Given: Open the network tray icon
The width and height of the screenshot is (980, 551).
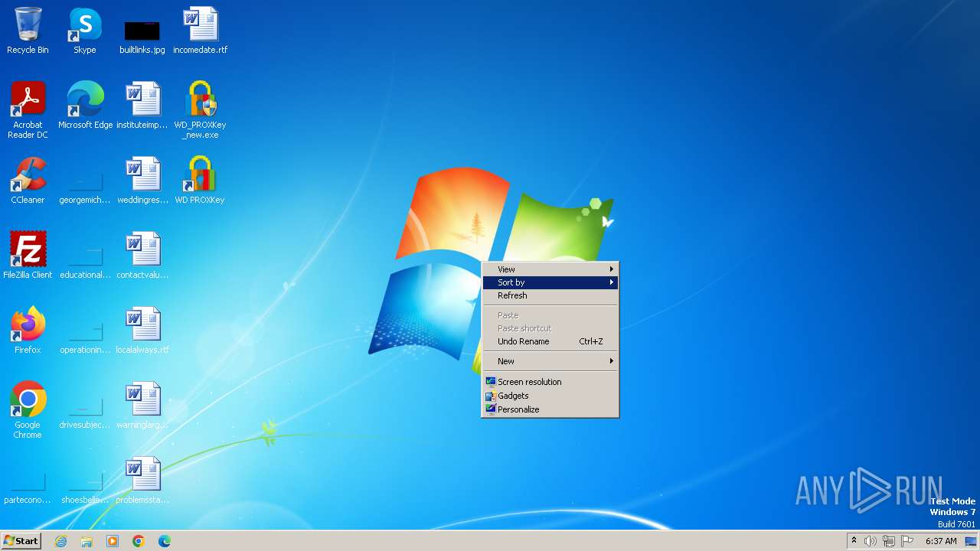Looking at the screenshot, I should [x=889, y=541].
